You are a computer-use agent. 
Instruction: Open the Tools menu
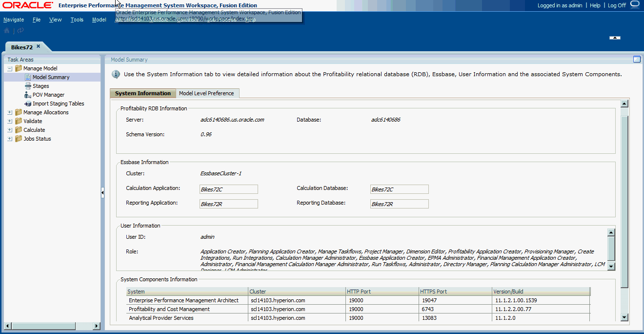(77, 20)
